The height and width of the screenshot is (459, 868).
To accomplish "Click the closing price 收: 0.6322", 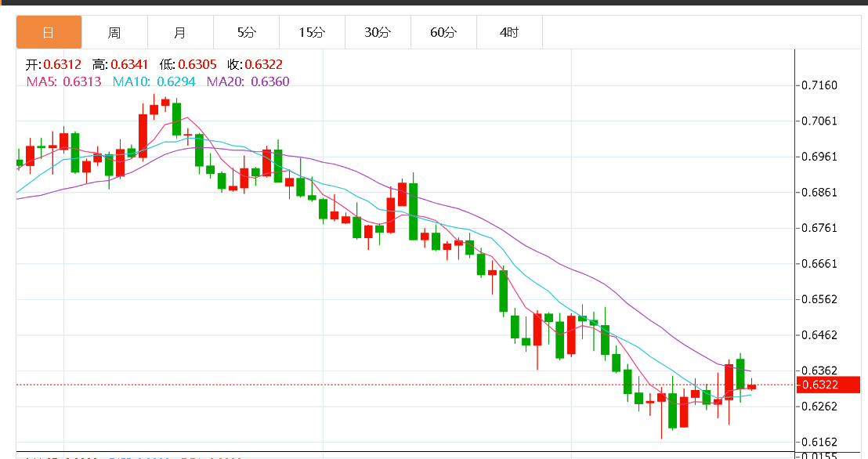I will click(255, 65).
